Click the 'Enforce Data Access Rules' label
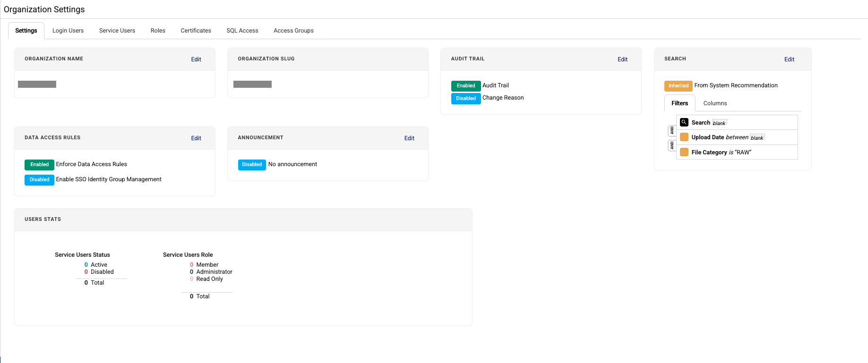 pyautogui.click(x=91, y=164)
